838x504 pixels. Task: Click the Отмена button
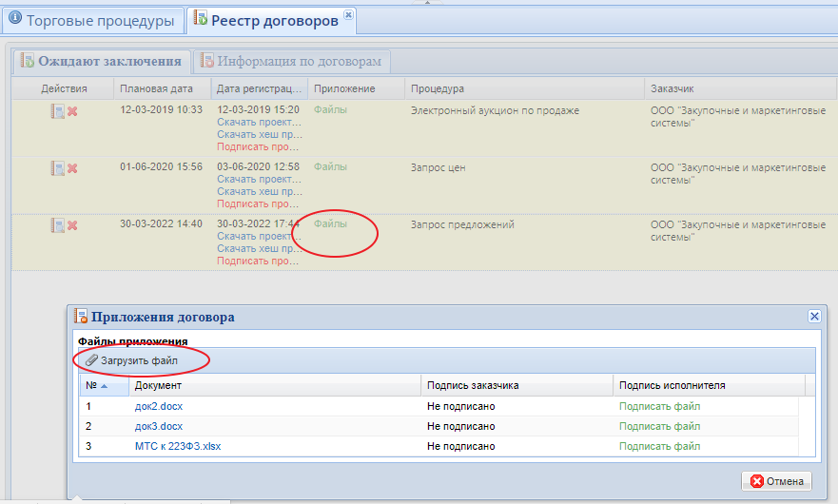pos(776,481)
